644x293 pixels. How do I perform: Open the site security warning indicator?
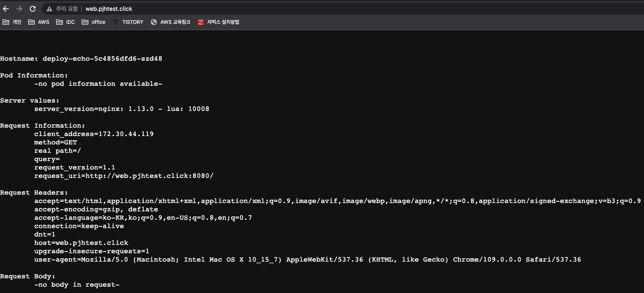coord(62,9)
